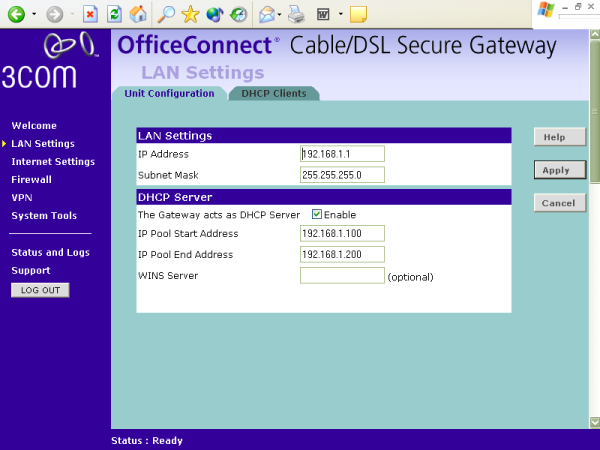Open the Mail icon dropdown arrow
Screen dimensions: 600x450
point(279,15)
